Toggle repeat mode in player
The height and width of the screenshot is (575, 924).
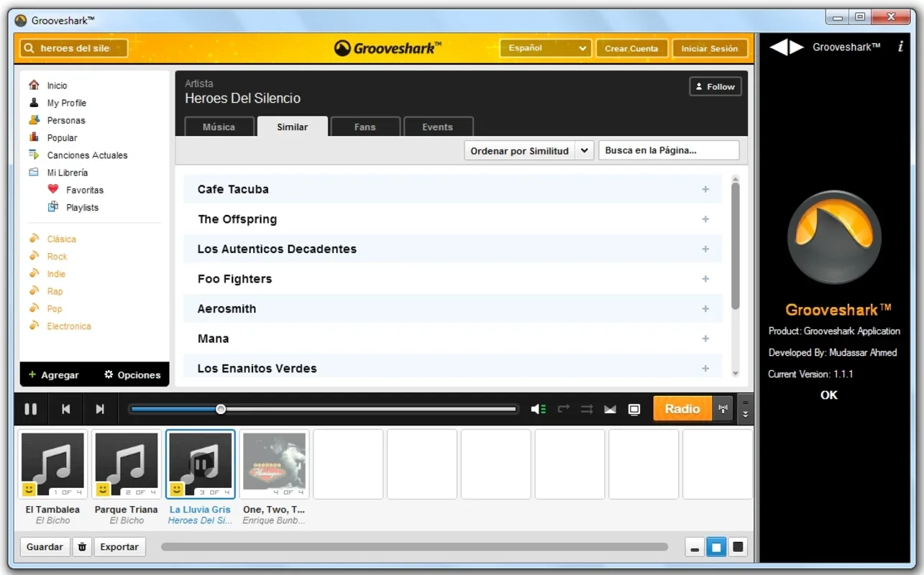pyautogui.click(x=564, y=409)
